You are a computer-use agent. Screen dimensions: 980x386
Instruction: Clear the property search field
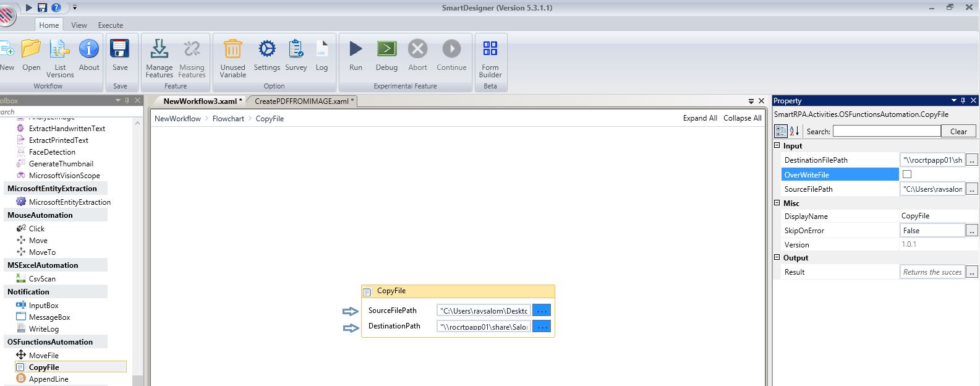point(958,131)
